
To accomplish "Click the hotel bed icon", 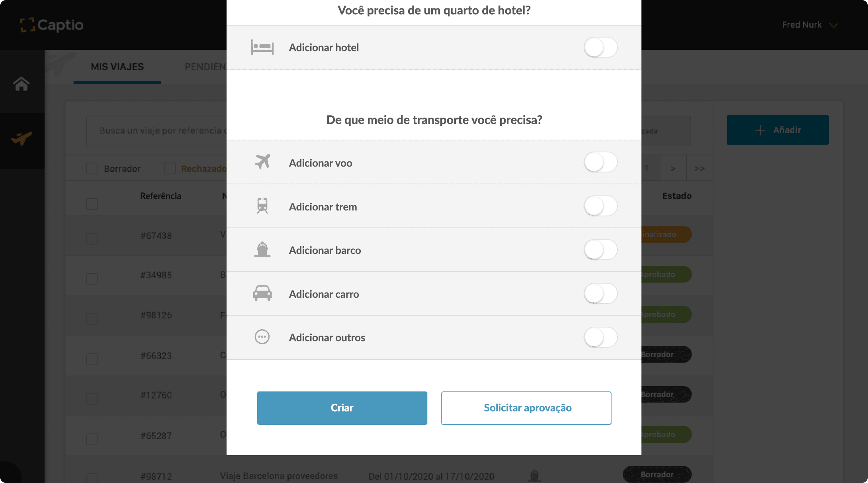I will click(262, 47).
